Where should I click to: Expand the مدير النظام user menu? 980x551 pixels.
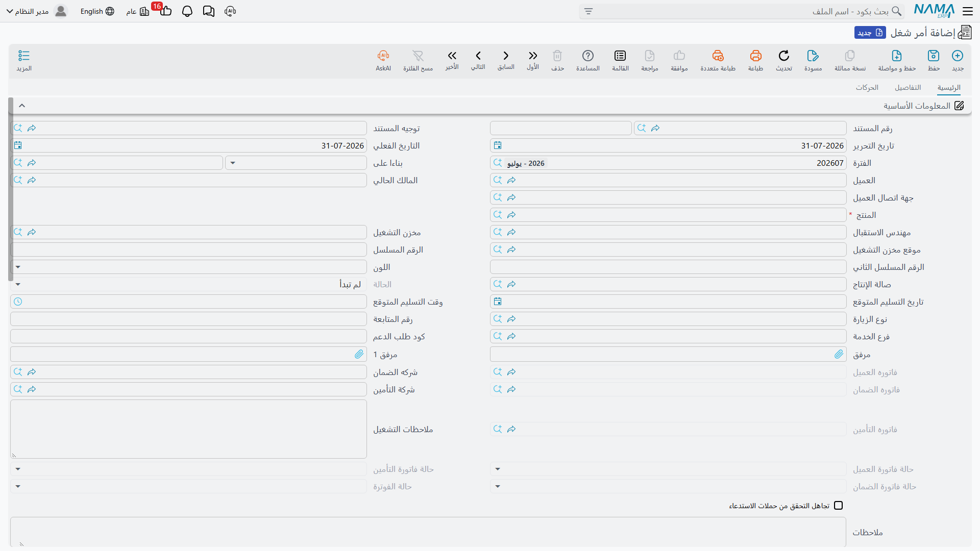37,11
